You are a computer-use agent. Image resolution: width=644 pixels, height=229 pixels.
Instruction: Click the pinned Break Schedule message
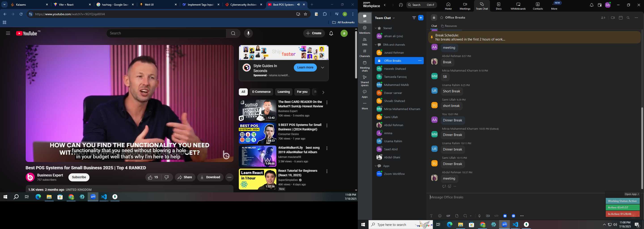pyautogui.click(x=534, y=37)
